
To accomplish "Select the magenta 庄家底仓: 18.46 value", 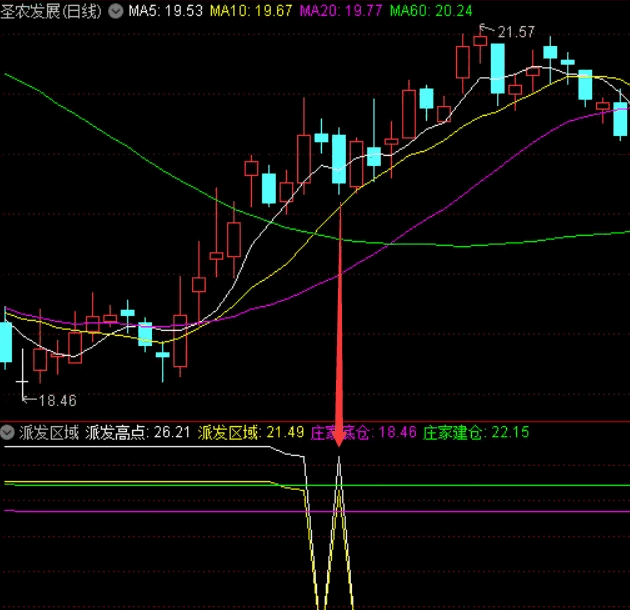I will (x=364, y=433).
